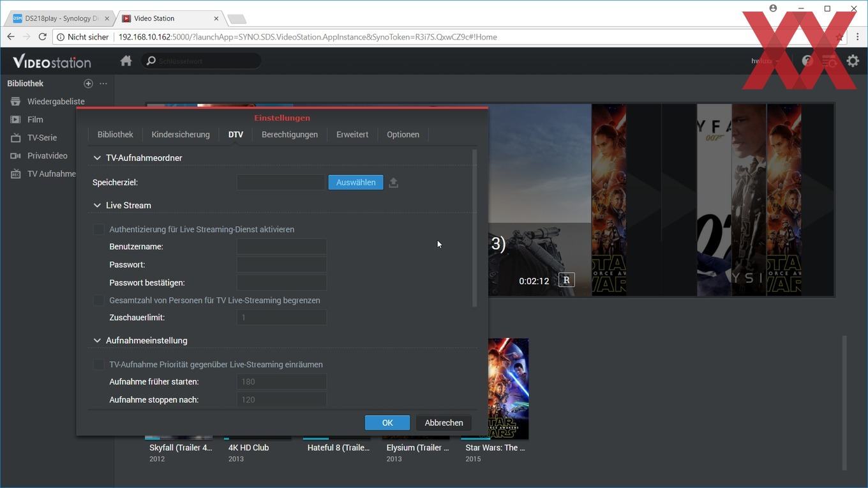Switch to Kindersicherung tab

[x=181, y=135]
